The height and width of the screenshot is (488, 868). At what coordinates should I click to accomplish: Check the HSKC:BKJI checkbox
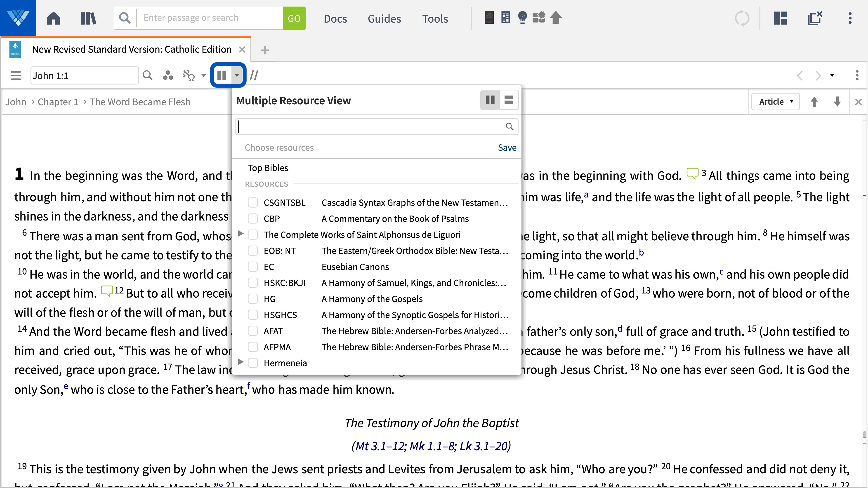(253, 283)
